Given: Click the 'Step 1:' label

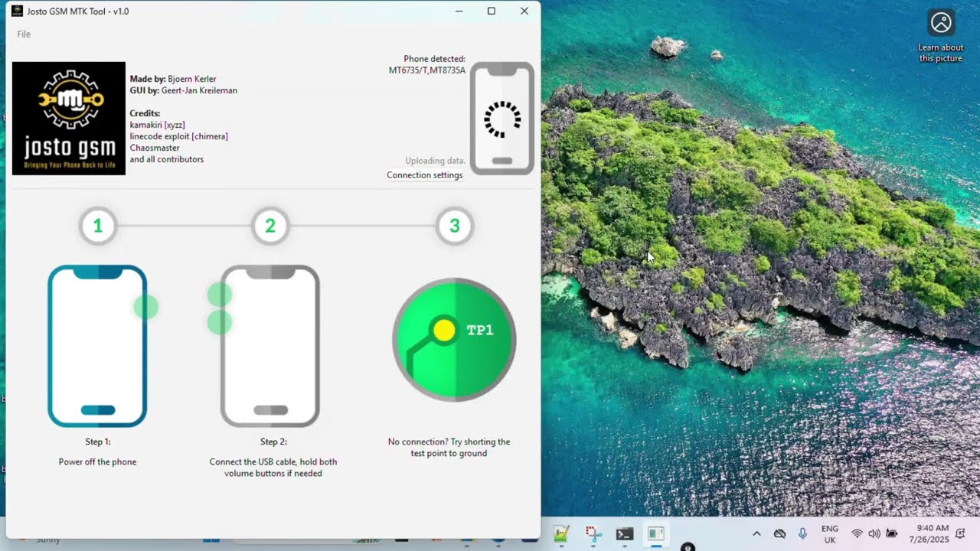Looking at the screenshot, I should [98, 442].
